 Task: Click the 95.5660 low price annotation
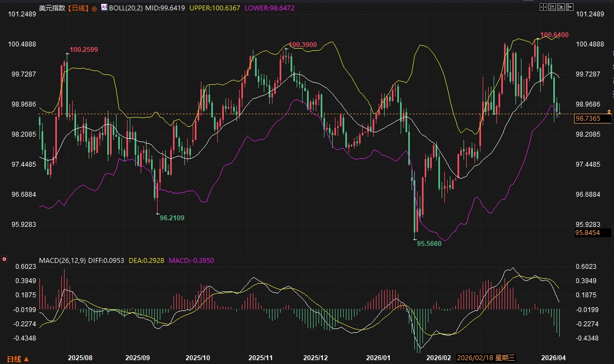429,244
